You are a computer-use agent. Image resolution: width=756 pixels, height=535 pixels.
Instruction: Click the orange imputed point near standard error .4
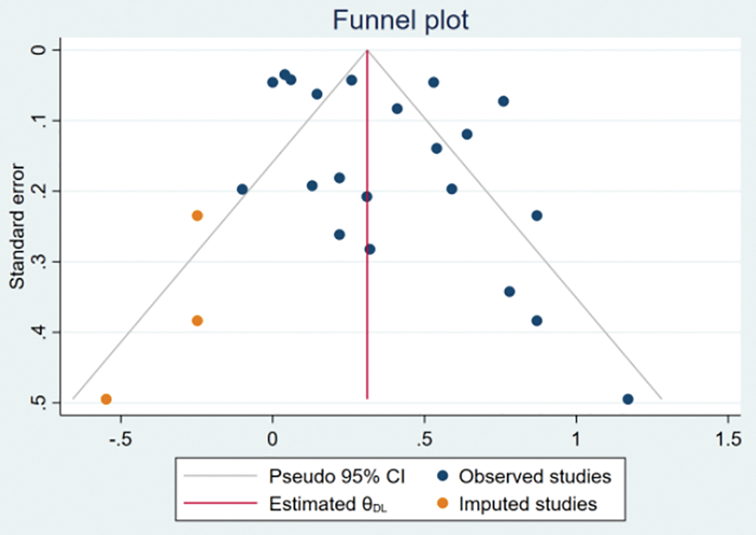[197, 320]
